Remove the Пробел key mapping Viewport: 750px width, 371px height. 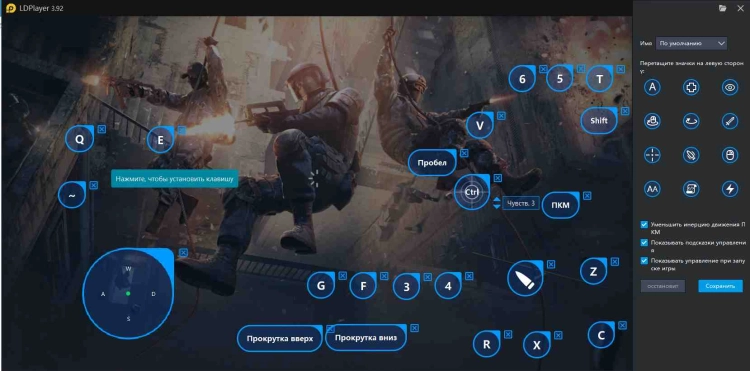tap(464, 153)
